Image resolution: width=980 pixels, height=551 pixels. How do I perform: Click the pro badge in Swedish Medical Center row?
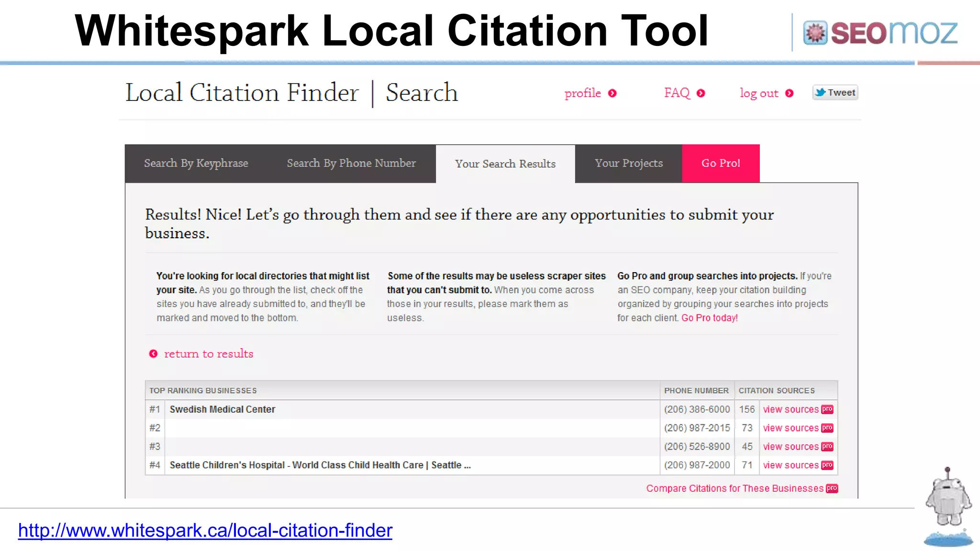[x=827, y=409]
